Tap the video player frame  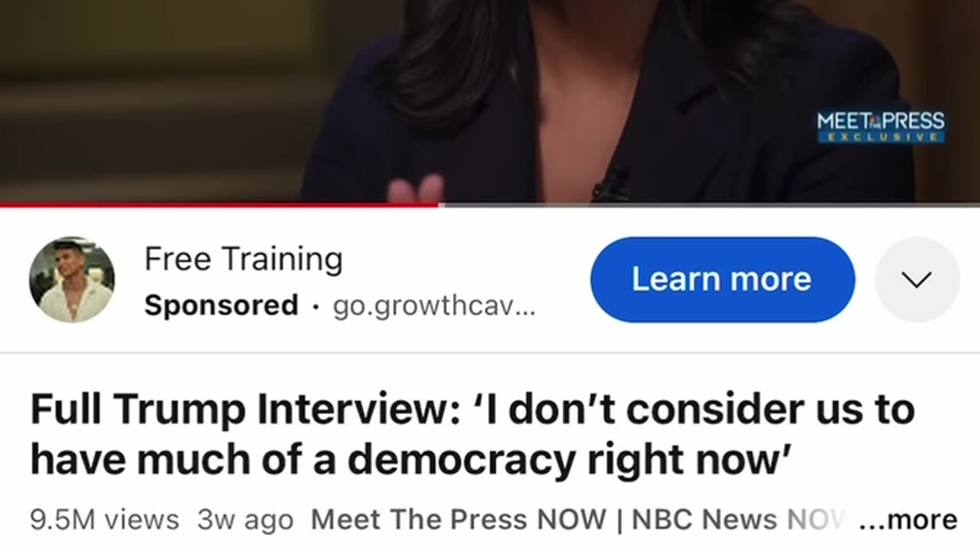click(490, 101)
